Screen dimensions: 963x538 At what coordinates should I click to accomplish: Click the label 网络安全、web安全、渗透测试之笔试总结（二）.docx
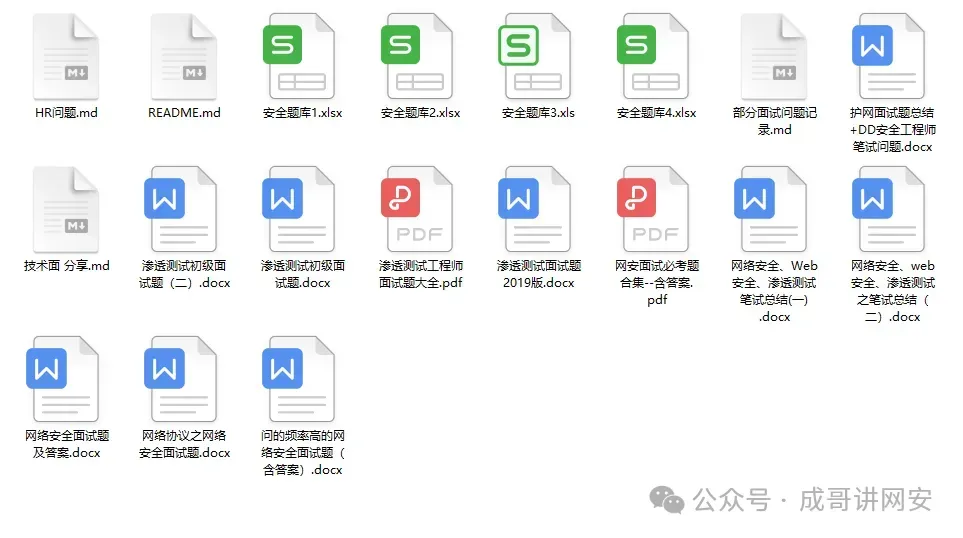(x=892, y=291)
